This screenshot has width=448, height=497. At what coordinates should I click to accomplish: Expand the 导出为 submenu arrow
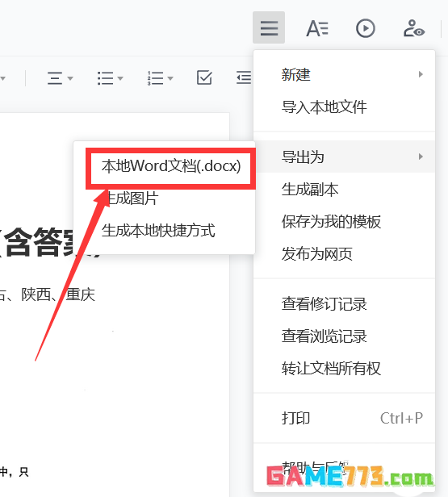coord(421,157)
